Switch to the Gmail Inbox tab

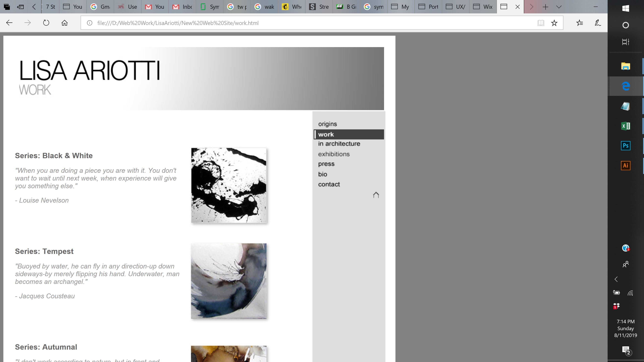[182, 7]
